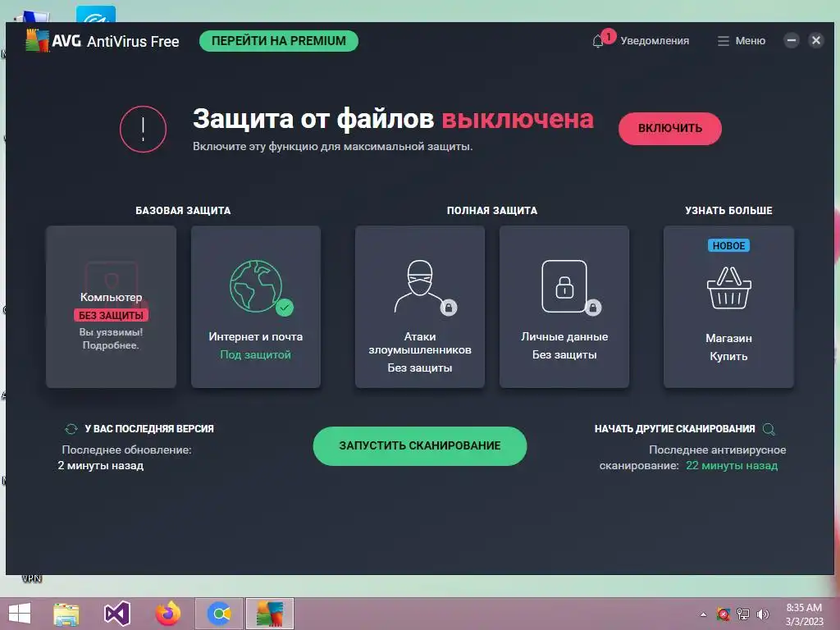
Task: Click БЕЗ ЗАЩИТЫ red badge
Action: pyautogui.click(x=111, y=316)
